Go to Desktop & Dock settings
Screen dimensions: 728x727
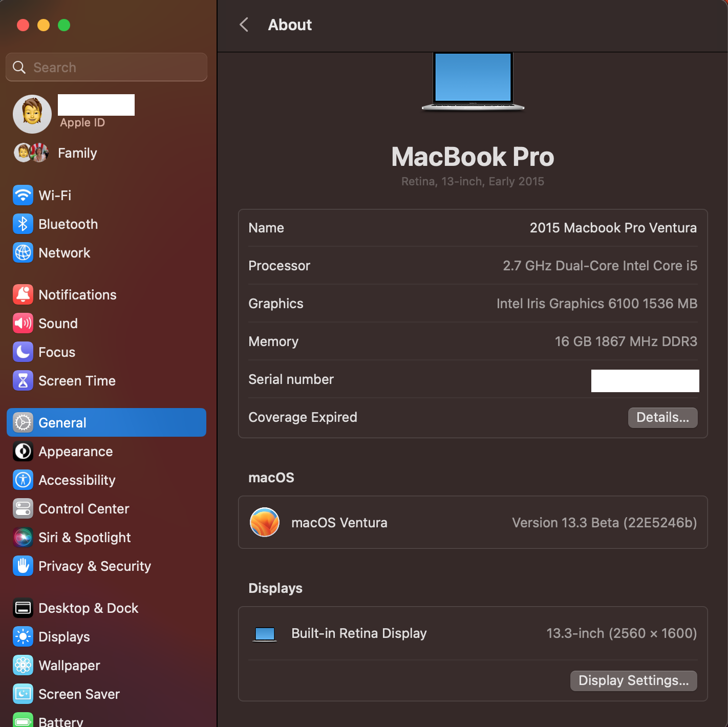tap(106, 608)
